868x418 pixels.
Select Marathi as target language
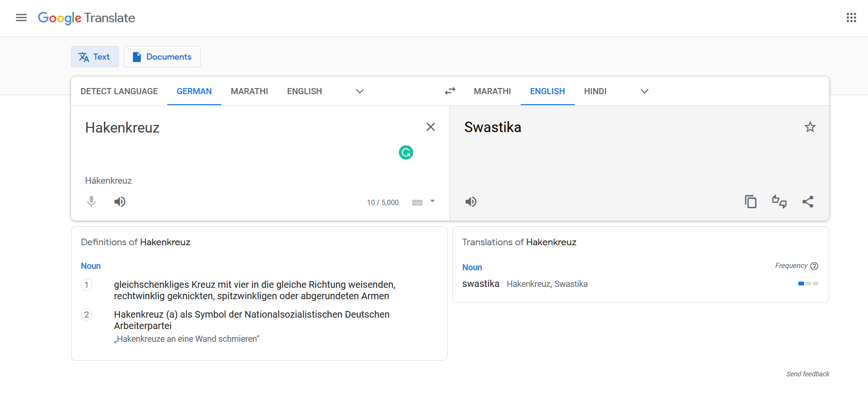pos(492,91)
